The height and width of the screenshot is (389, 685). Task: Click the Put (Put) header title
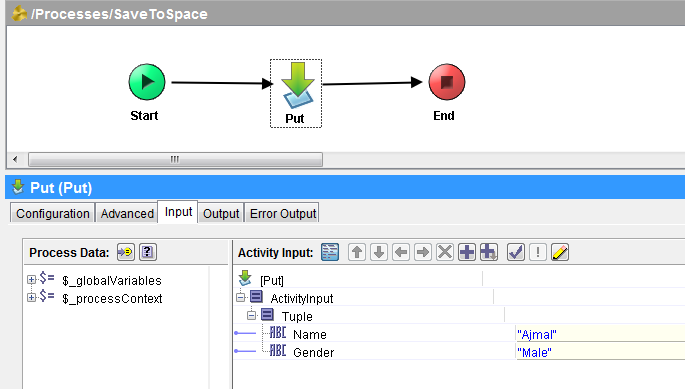[x=61, y=188]
